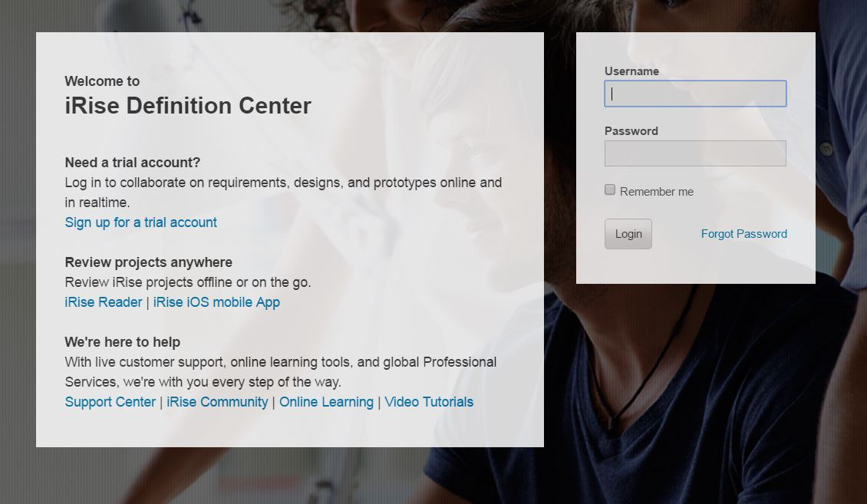Enable the Remember me checkbox

point(610,190)
